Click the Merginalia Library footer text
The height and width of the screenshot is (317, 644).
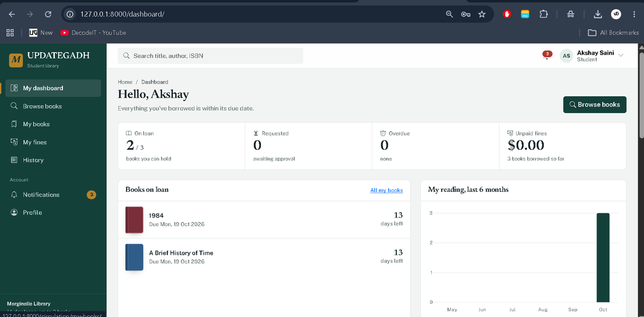(29, 304)
